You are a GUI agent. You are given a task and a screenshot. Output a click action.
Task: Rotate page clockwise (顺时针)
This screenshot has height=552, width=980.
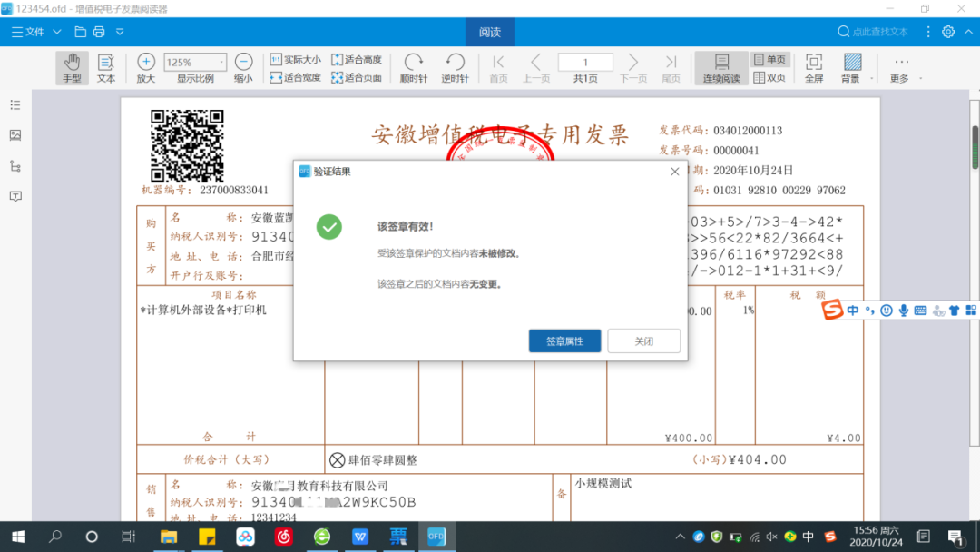[x=413, y=67]
